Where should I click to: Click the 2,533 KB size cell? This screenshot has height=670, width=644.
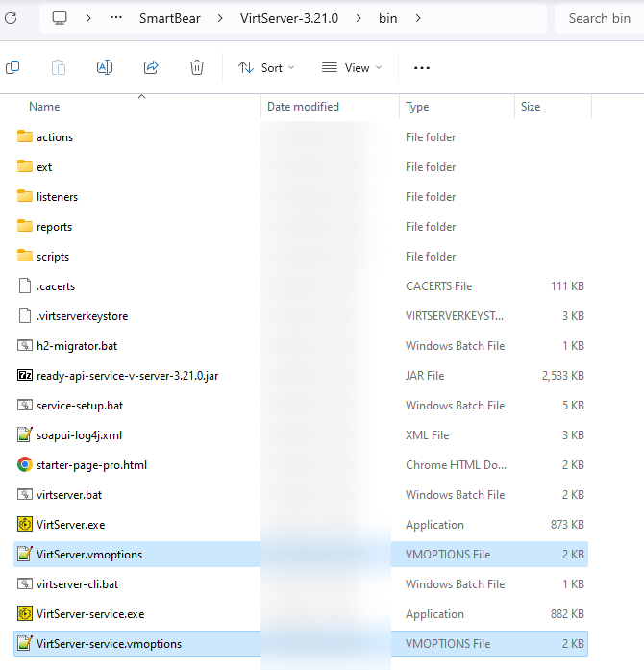[563, 376]
